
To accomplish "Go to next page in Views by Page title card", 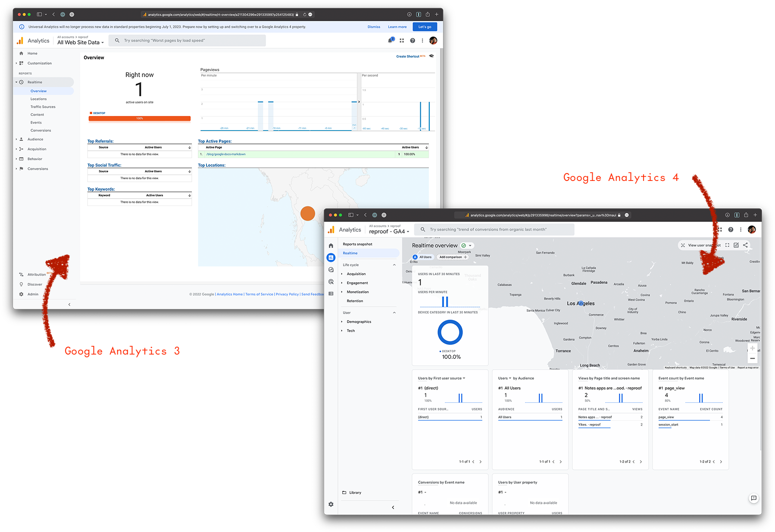I will [641, 462].
